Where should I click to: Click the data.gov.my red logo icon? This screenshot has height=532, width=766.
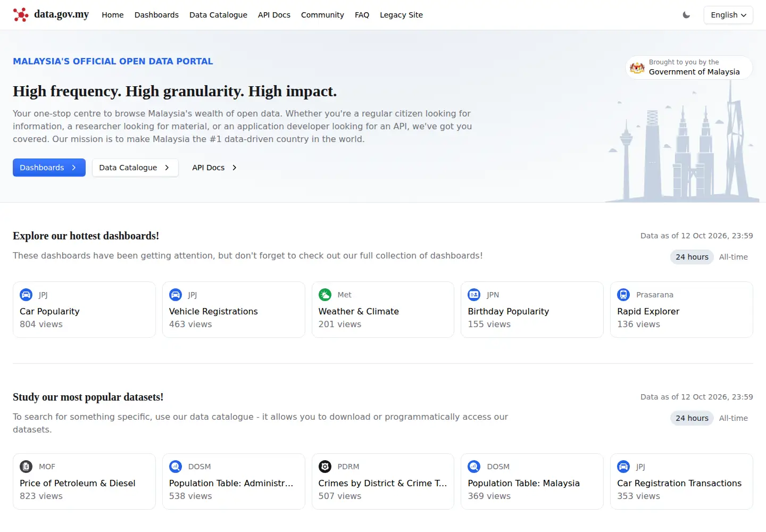tap(21, 15)
